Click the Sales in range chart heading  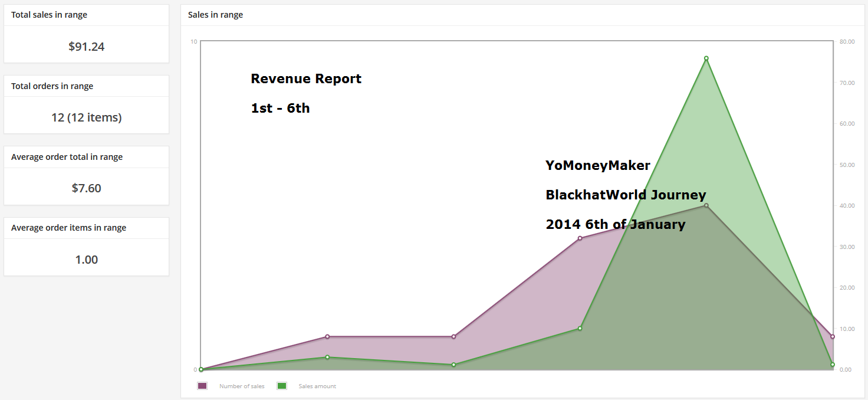pos(215,15)
